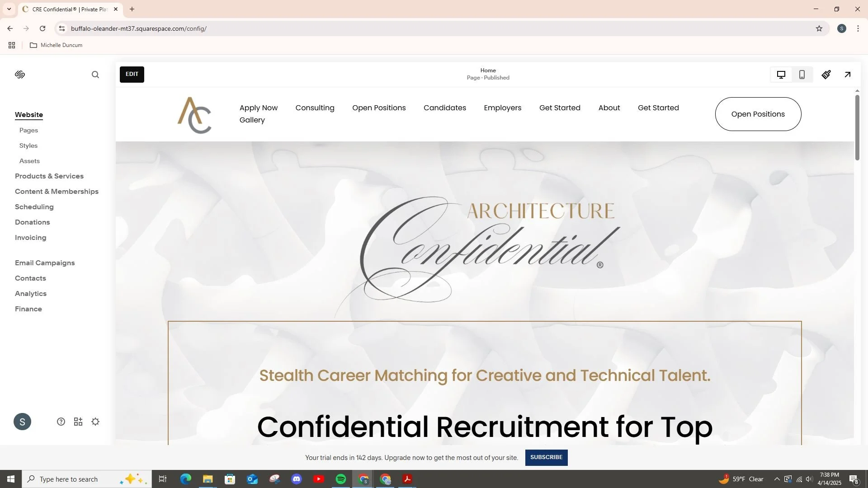Click the black EDIT button
This screenshot has width=868, height=488.
point(132,74)
